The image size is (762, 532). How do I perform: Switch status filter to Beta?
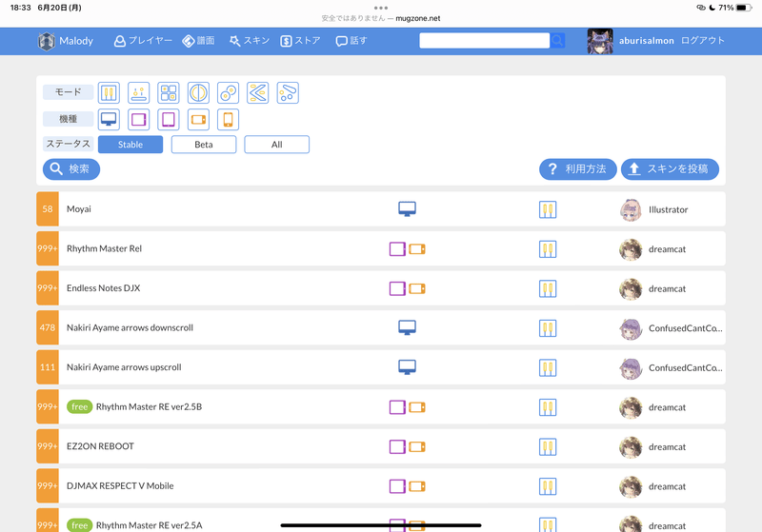(x=204, y=145)
